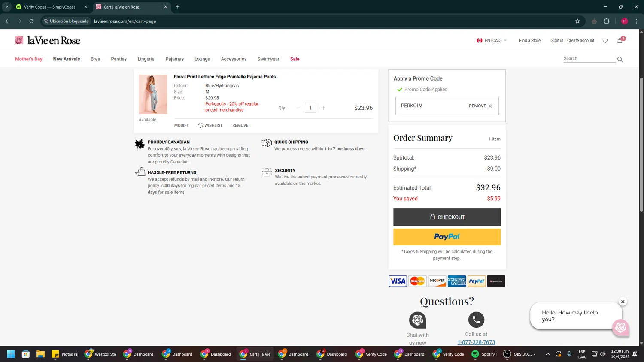Click the Search input field

[x=589, y=59]
